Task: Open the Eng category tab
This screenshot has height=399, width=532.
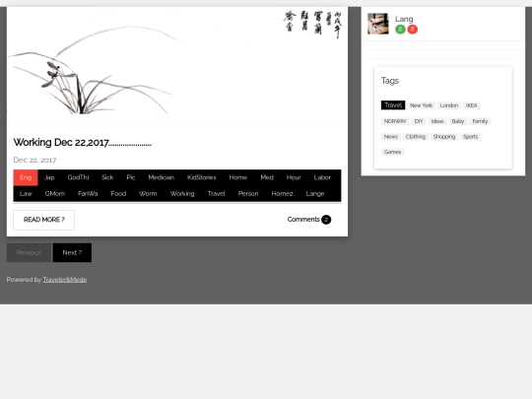Action: coord(26,177)
